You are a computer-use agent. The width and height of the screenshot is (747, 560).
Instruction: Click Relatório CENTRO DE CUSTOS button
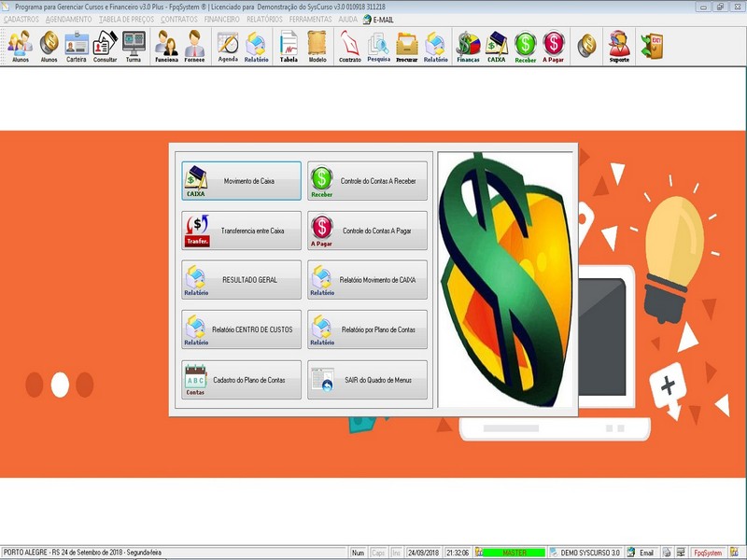[241, 329]
